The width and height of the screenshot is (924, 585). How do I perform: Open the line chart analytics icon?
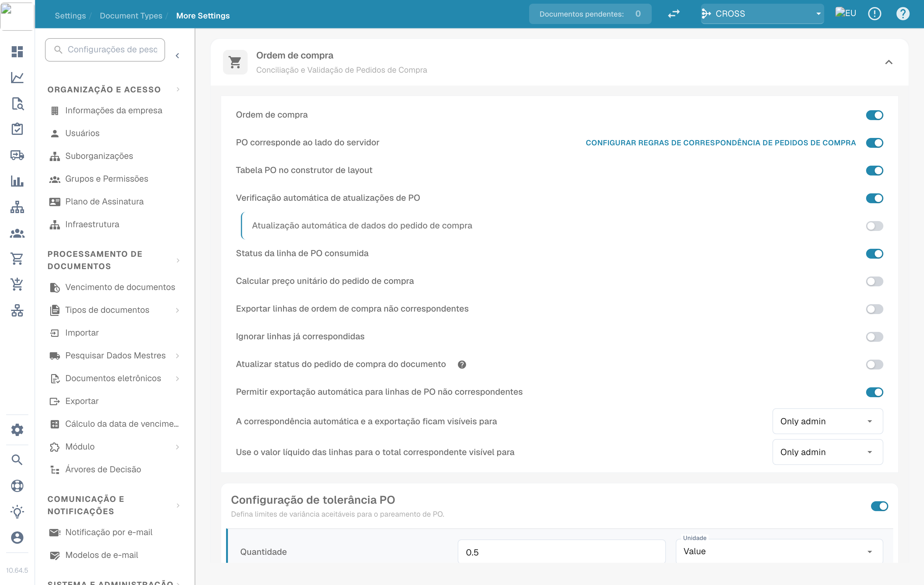tap(17, 78)
